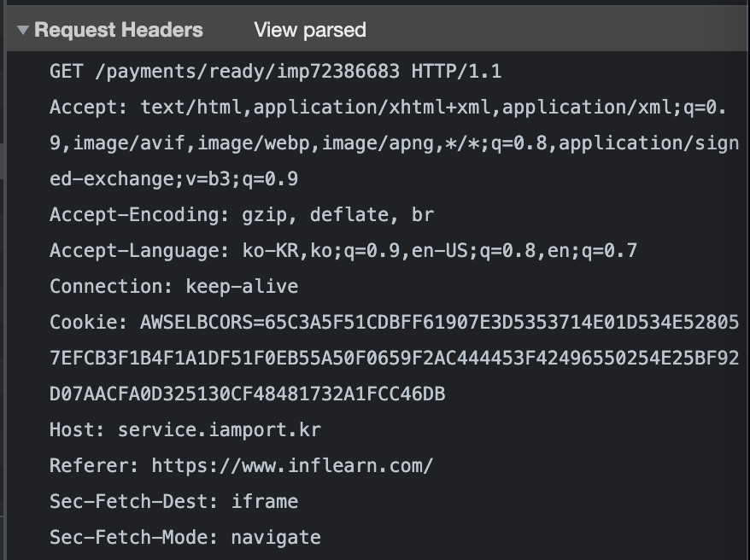The width and height of the screenshot is (750, 560).
Task: Click the https://www.inflearn.com/ Referer URL
Action: click(x=293, y=465)
